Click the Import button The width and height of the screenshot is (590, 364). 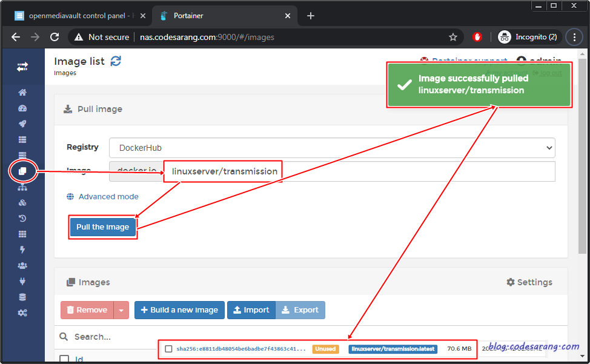(251, 310)
